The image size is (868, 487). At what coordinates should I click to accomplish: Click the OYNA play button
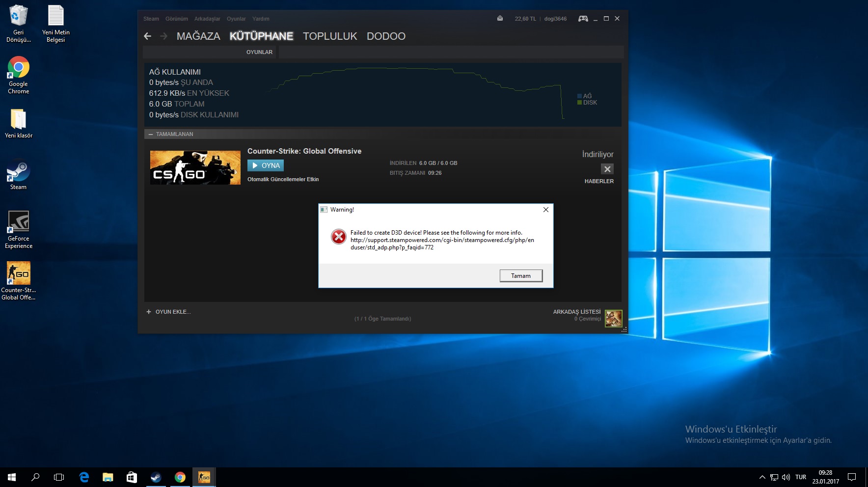pos(266,165)
